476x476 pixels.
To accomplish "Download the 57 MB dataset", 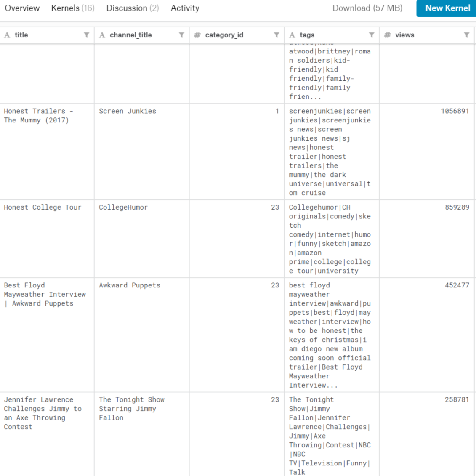I will click(367, 8).
